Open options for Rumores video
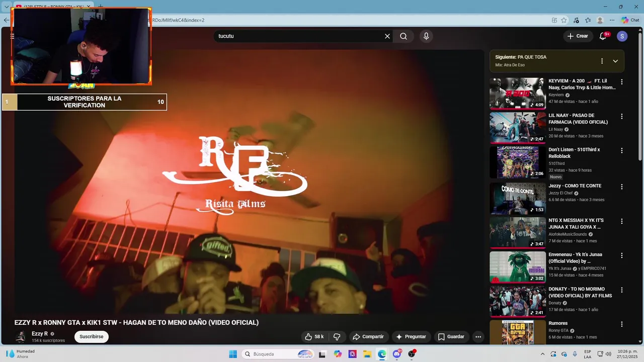 (622, 324)
